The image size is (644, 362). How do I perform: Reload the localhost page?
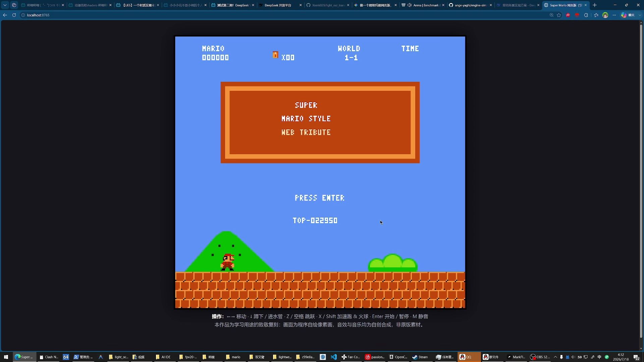(x=14, y=15)
